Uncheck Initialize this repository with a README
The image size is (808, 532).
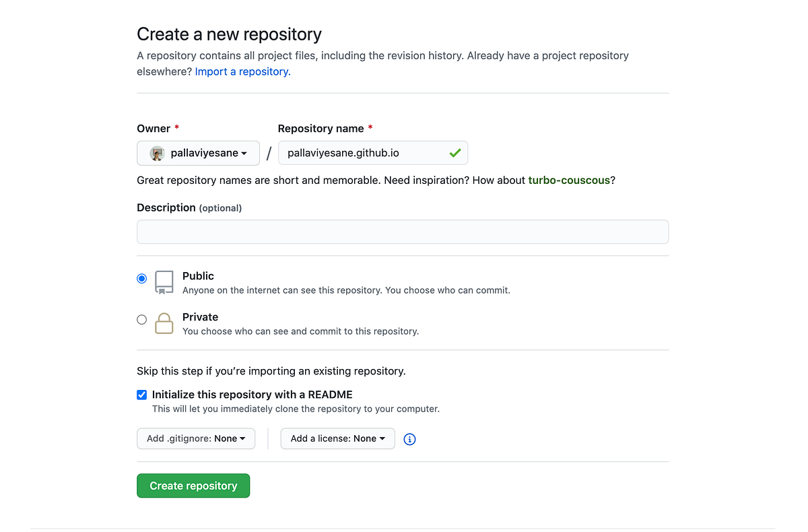tap(141, 395)
